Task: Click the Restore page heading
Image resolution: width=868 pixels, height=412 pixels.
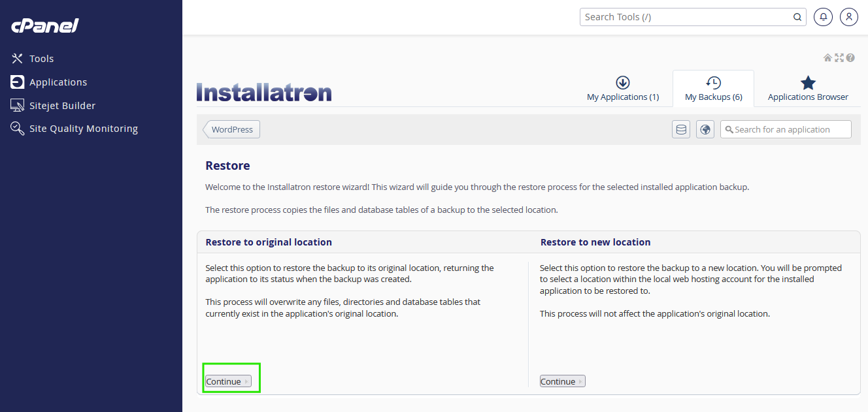Action: pyautogui.click(x=227, y=166)
